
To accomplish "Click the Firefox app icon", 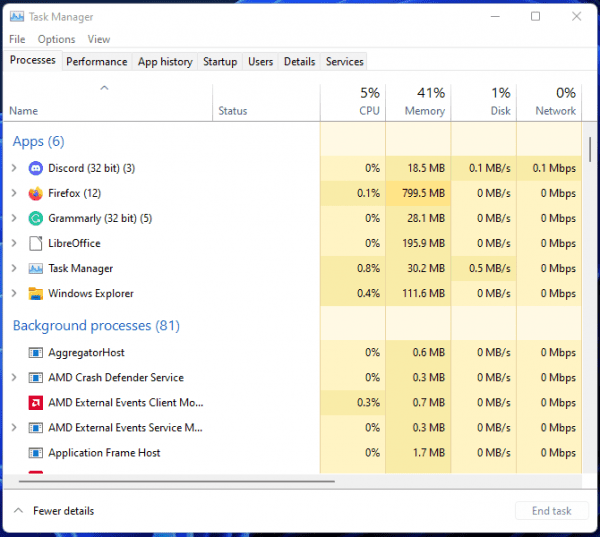I will [x=36, y=193].
